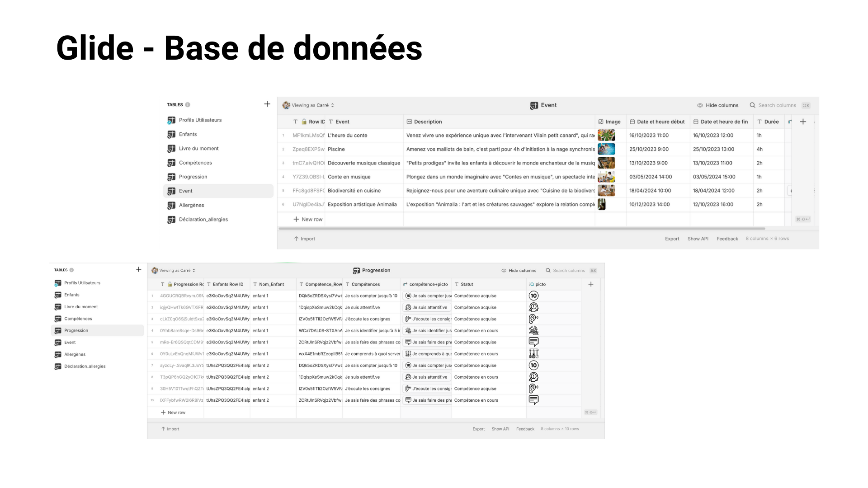Click the info icon beside upper TABLES label
The image size is (868, 488).
point(188,105)
